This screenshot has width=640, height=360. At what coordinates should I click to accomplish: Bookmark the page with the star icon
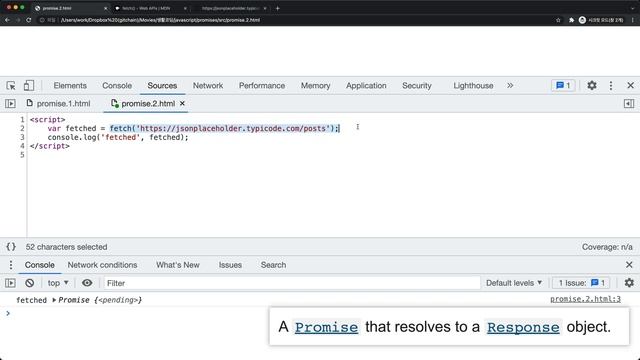coord(558,20)
